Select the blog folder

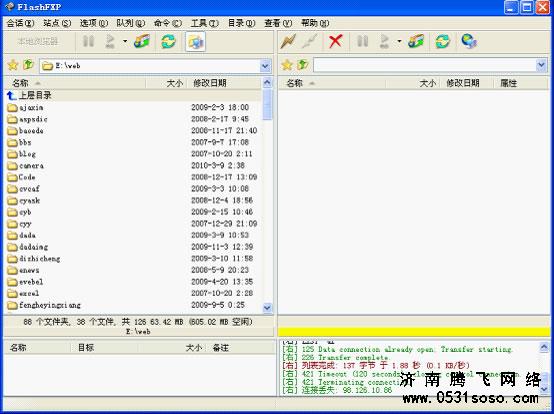click(22, 154)
